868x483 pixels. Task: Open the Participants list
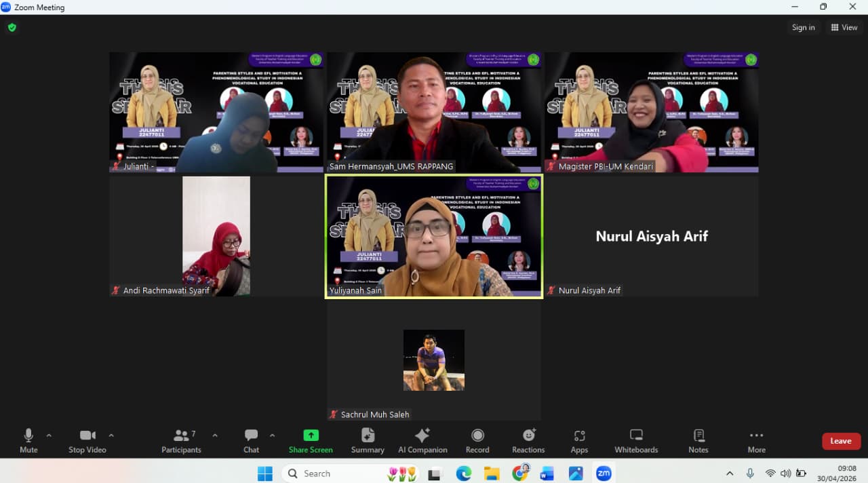tap(181, 440)
